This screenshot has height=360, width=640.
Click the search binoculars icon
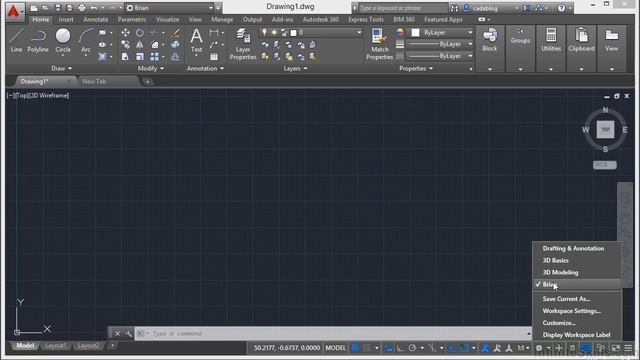(454, 8)
